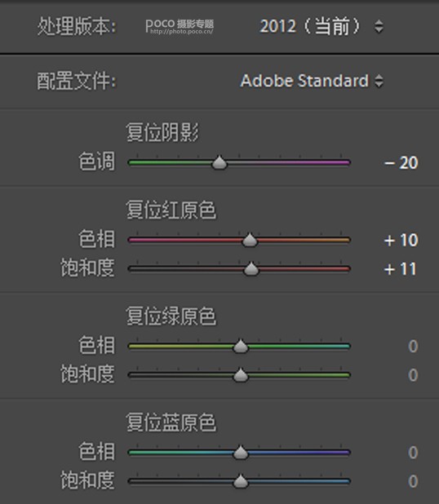Click the 复位红原色 reset label

pos(171,210)
